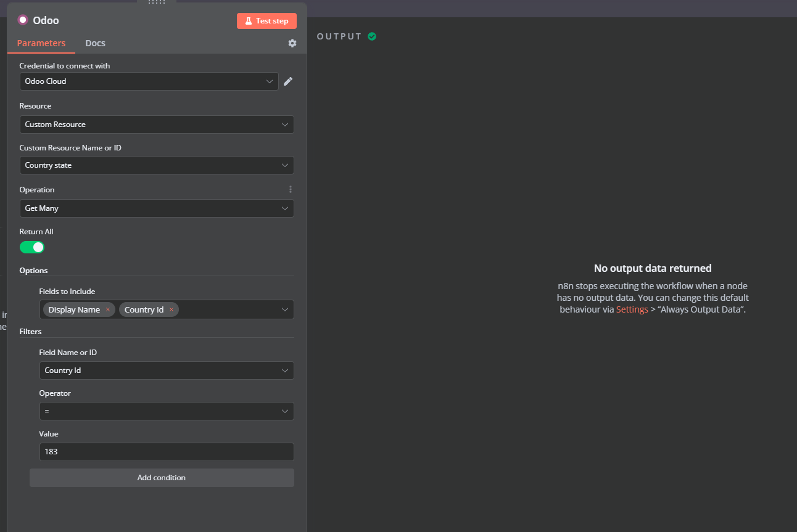Click the Odoo node icon
797x532 pixels.
23,20
